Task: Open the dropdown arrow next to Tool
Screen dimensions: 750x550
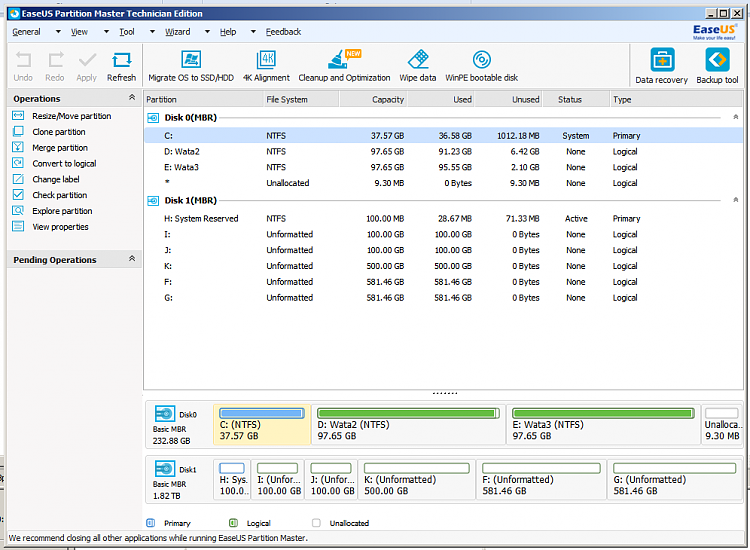Action: [x=152, y=32]
